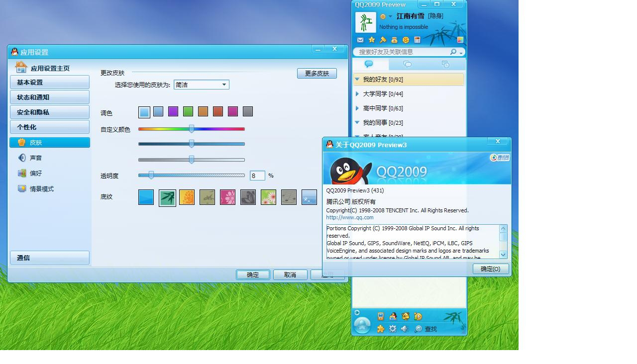Open the 基本设置 section
The height and width of the screenshot is (364, 637).
pyautogui.click(x=50, y=82)
